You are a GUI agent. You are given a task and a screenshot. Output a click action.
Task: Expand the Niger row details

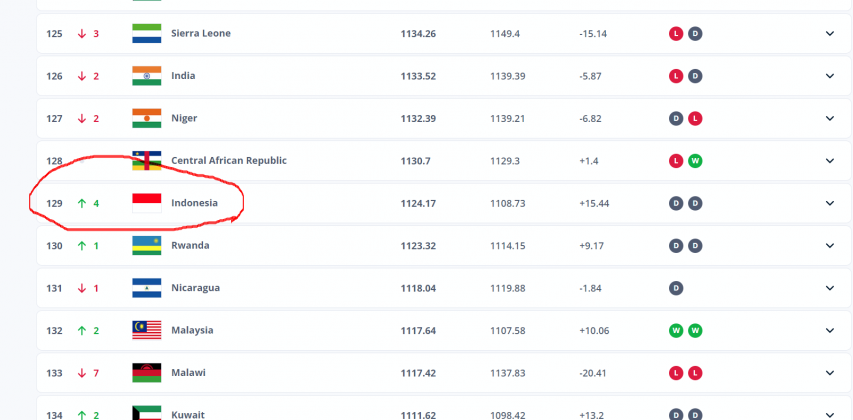[x=829, y=118]
